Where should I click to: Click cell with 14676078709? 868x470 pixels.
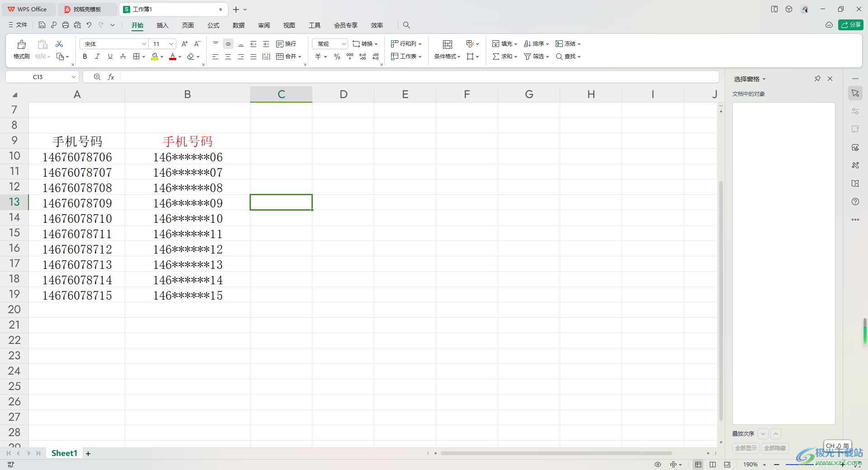[x=77, y=203]
